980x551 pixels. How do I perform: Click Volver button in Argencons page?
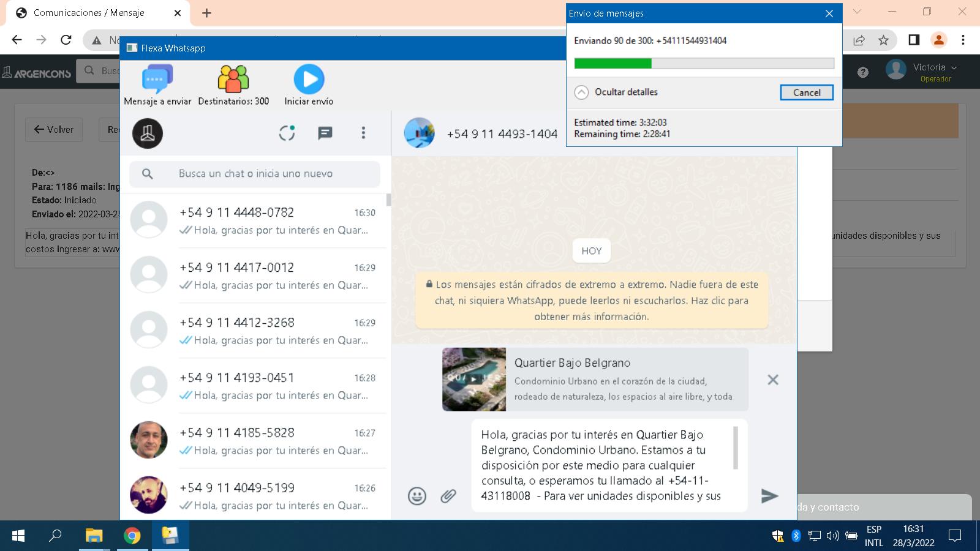54,130
